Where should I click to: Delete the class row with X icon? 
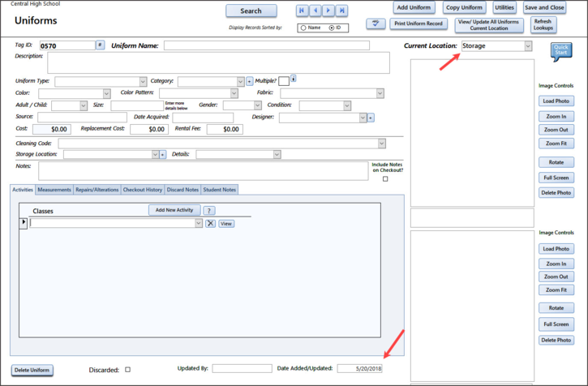point(210,223)
